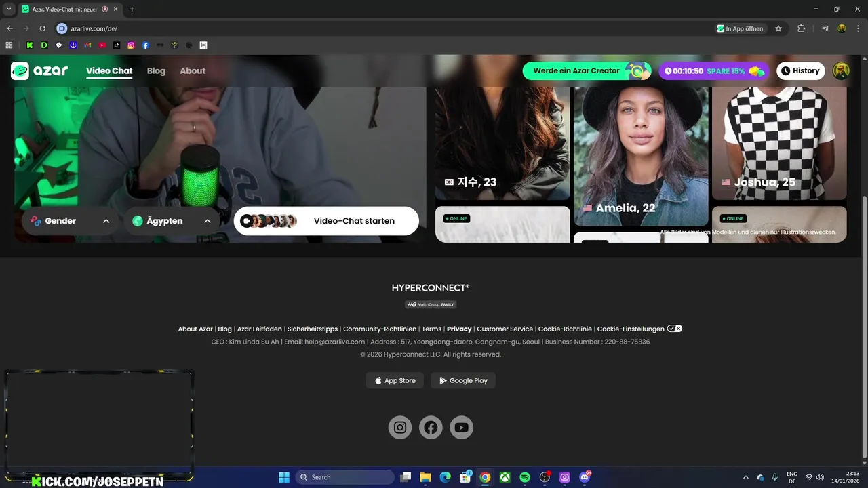Open the Facebook bookmark in bookmarks bar
This screenshot has width=868, height=488.
pyautogui.click(x=146, y=45)
